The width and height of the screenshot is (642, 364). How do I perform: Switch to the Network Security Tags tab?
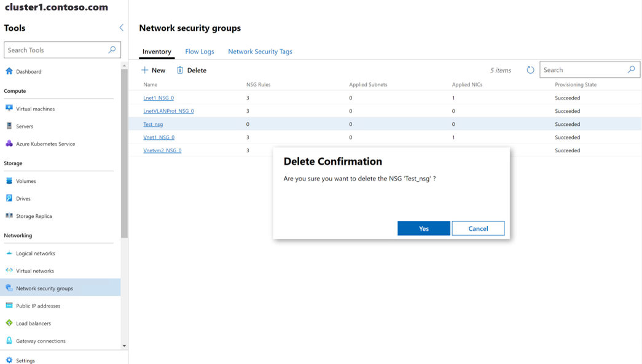pos(260,52)
